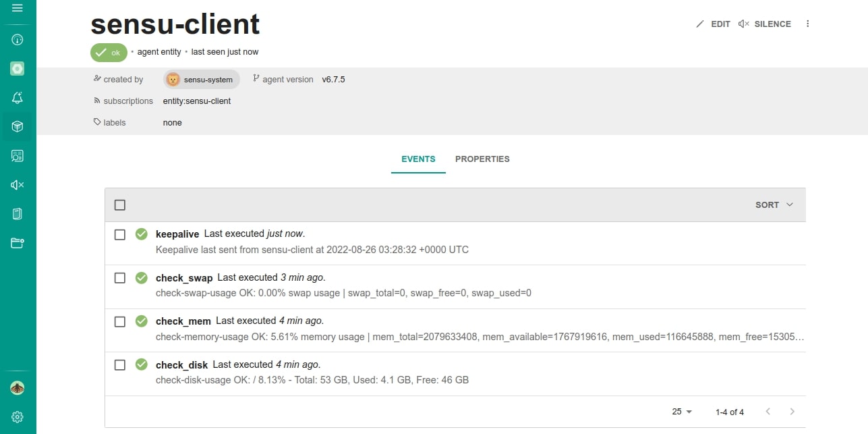Click the EDIT button
Screen dimensions: 868x434
point(713,24)
